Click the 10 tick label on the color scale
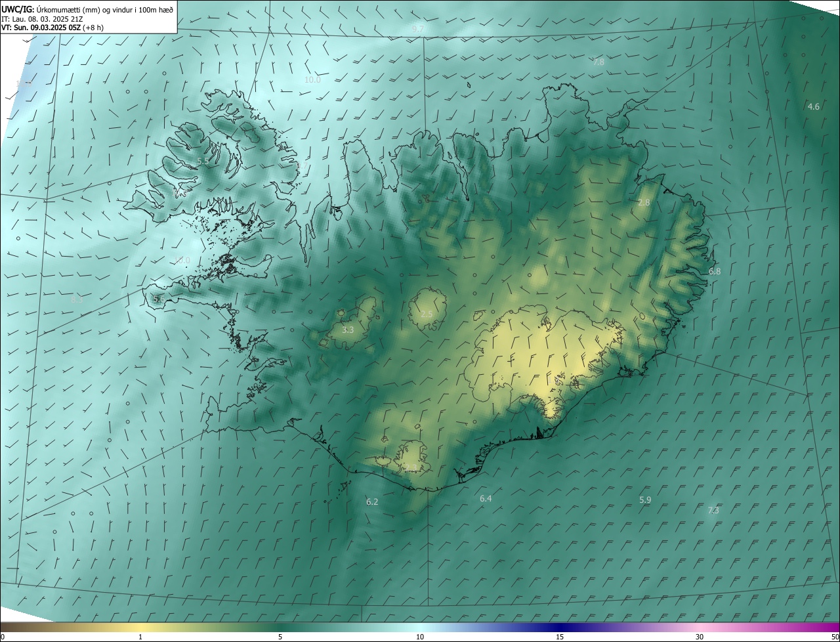This screenshot has width=840, height=642. [420, 637]
